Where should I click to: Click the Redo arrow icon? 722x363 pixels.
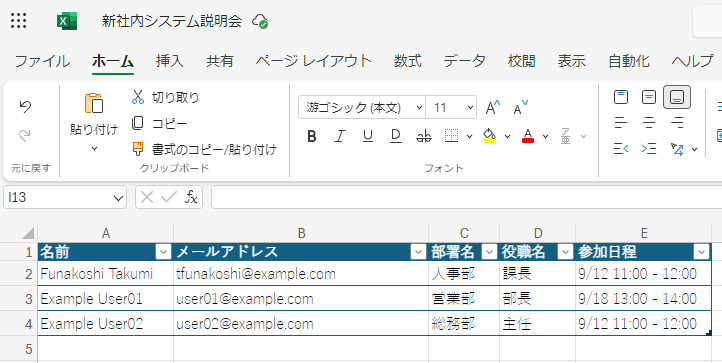[25, 135]
